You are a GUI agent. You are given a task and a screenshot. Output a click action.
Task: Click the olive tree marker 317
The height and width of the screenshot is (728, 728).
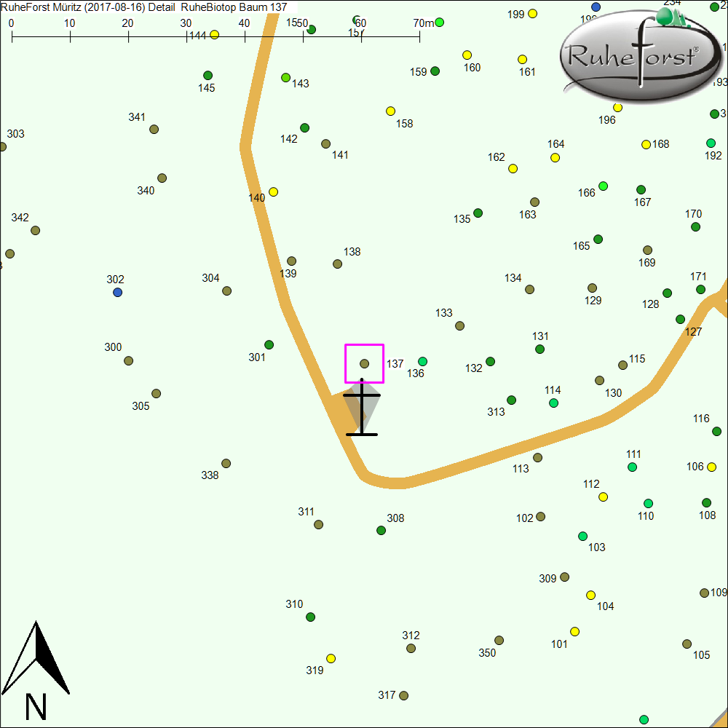tap(404, 696)
